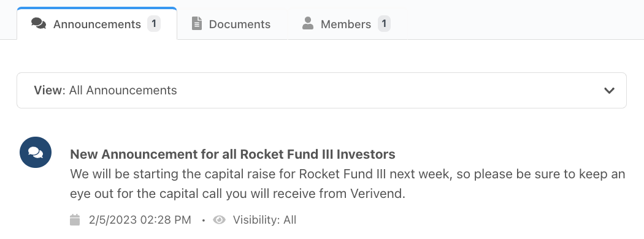Switch to the Documents tab
This screenshot has height=239, width=644.
tap(232, 24)
